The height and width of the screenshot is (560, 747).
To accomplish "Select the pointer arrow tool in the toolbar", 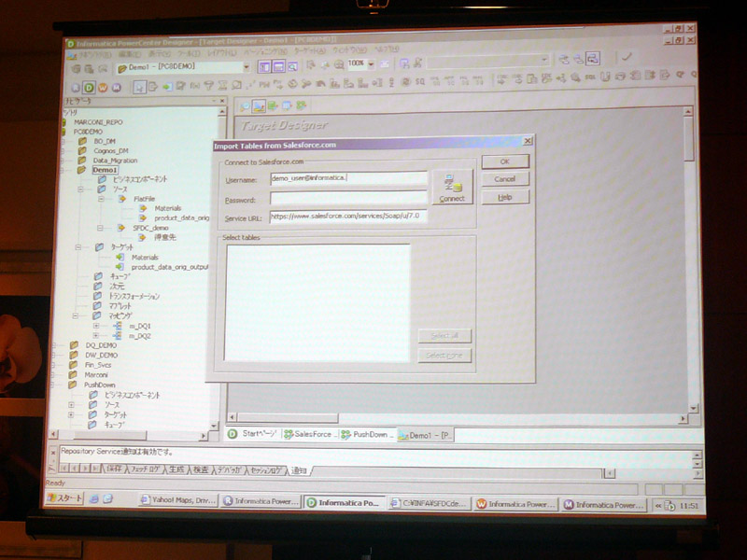I will [139, 87].
